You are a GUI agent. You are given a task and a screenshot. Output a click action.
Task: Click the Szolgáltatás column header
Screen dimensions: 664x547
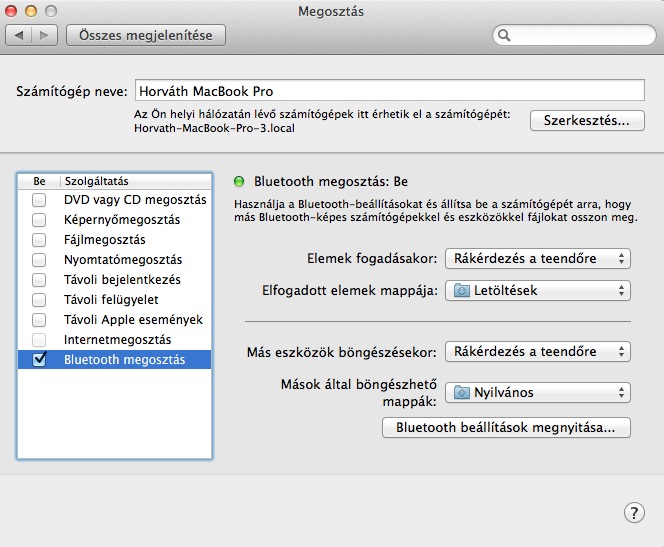pyautogui.click(x=136, y=181)
